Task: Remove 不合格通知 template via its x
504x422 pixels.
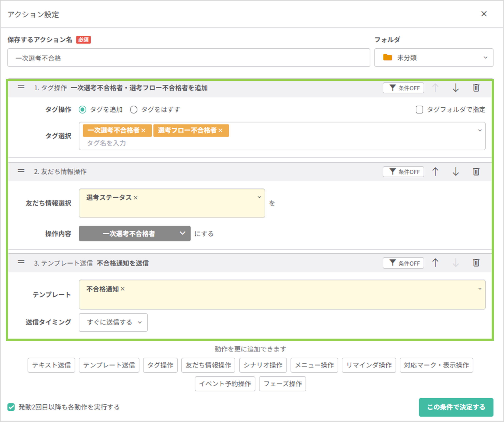Action: (x=123, y=289)
